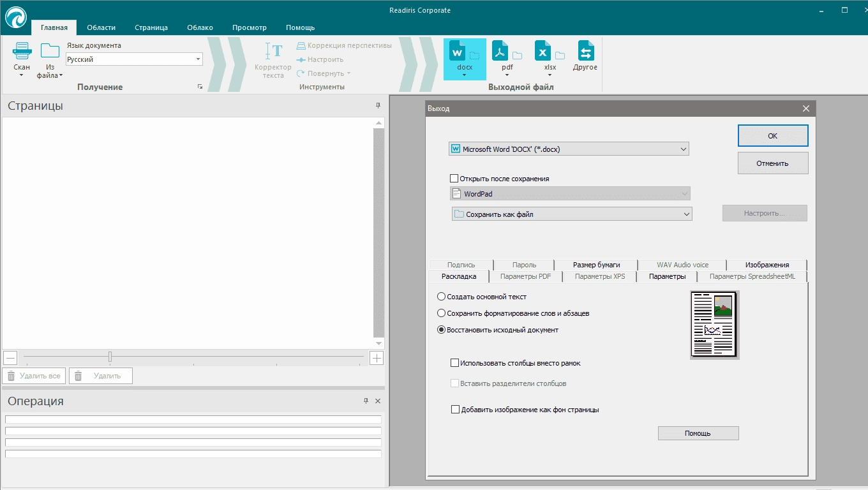Check Добавить изображение как фон страницы
Screen dimensions: 868x490
pyautogui.click(x=455, y=410)
